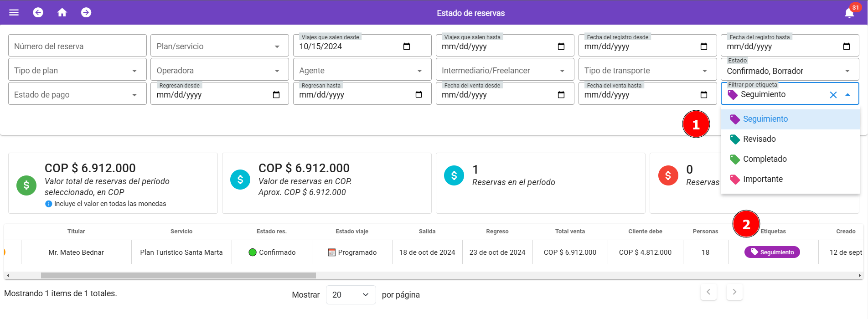Click the right scrollbar arrow of the table
This screenshot has height=319, width=868.
(x=859, y=276)
